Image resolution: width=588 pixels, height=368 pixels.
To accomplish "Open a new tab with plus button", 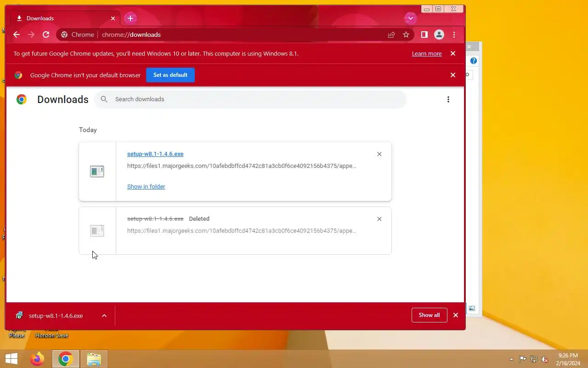I will (130, 18).
